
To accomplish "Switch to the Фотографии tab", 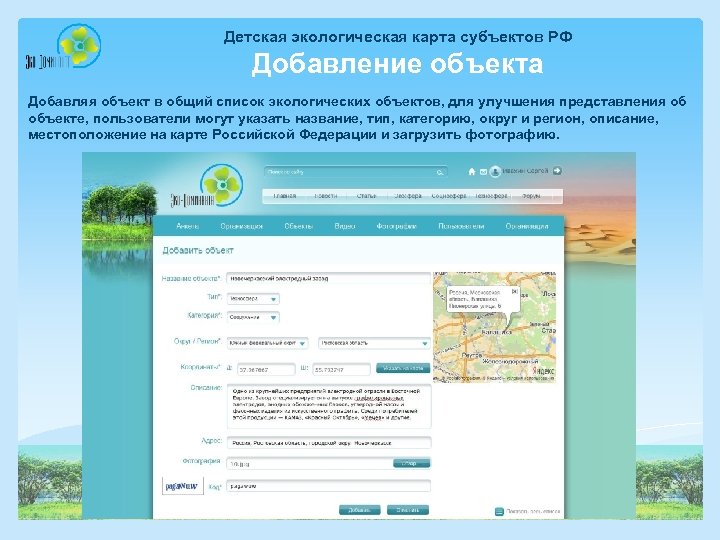I will point(396,226).
